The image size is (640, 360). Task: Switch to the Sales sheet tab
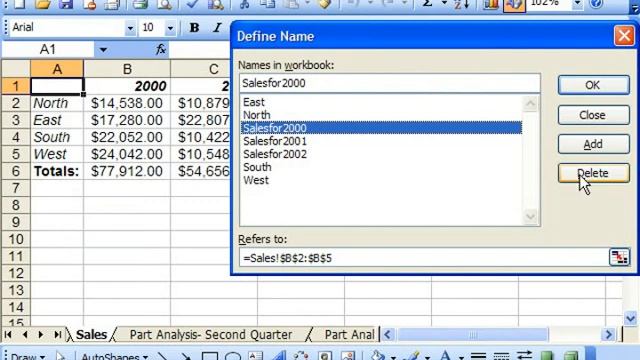91,334
